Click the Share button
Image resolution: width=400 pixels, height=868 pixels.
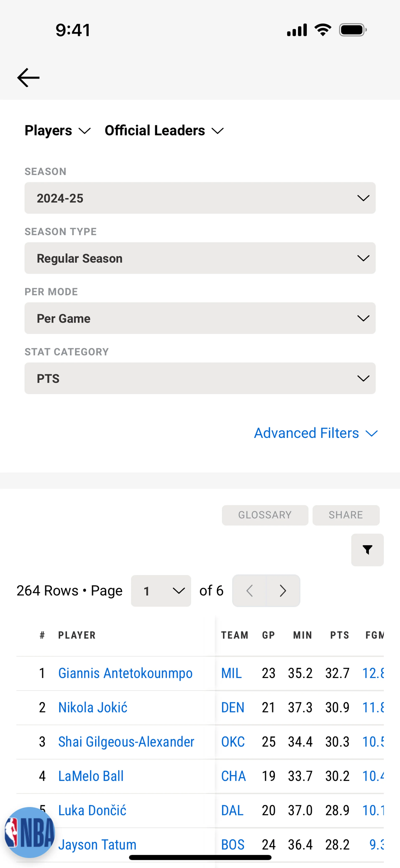point(346,515)
